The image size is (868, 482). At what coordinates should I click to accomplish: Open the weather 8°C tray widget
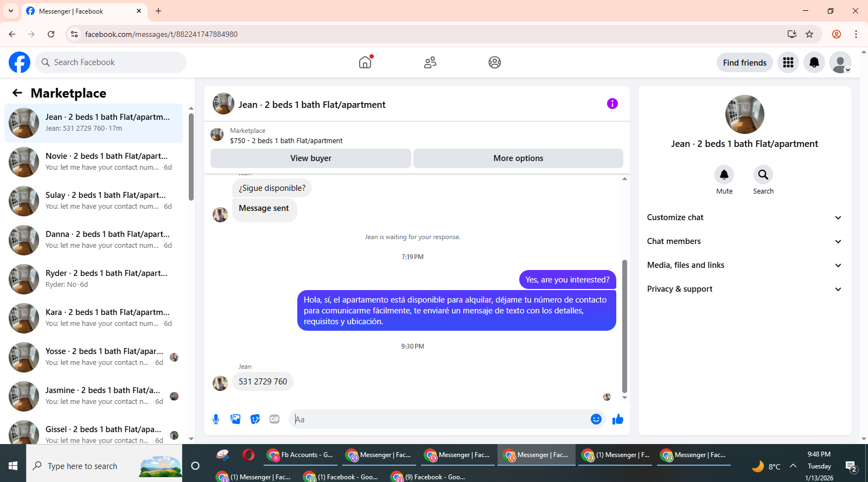click(x=766, y=466)
